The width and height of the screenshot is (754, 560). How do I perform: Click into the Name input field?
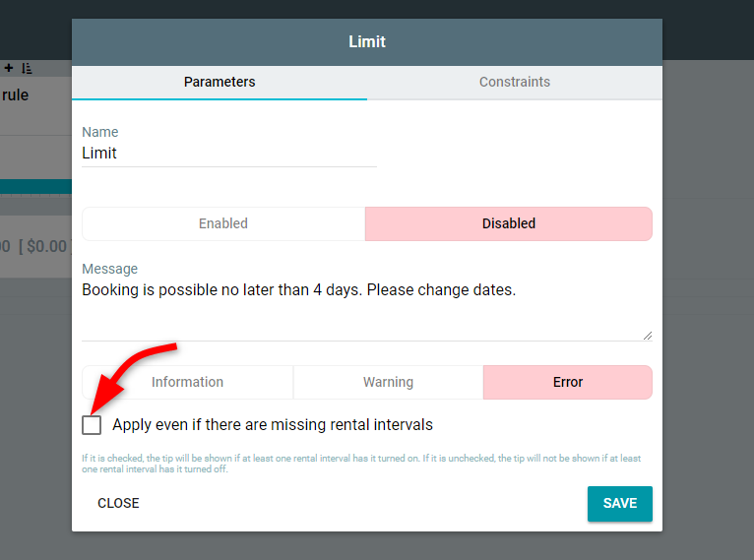[x=229, y=154]
